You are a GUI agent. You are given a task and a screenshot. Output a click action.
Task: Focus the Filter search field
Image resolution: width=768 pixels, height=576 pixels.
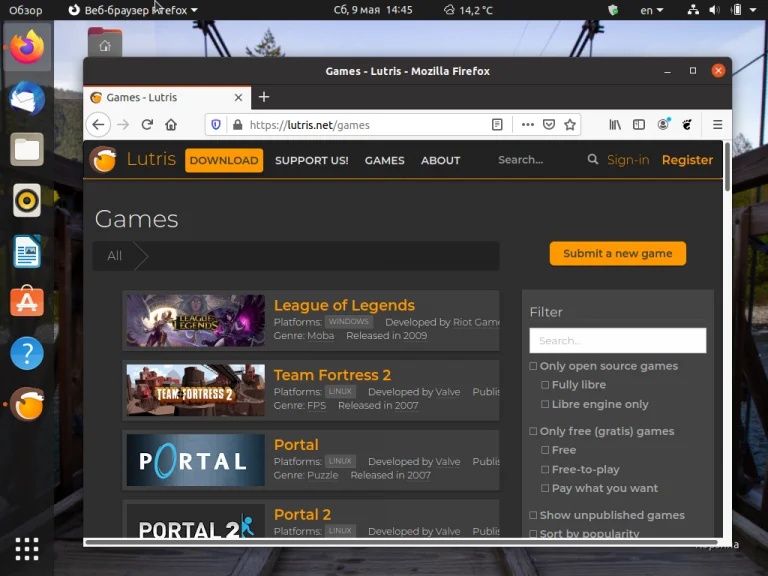pyautogui.click(x=618, y=340)
